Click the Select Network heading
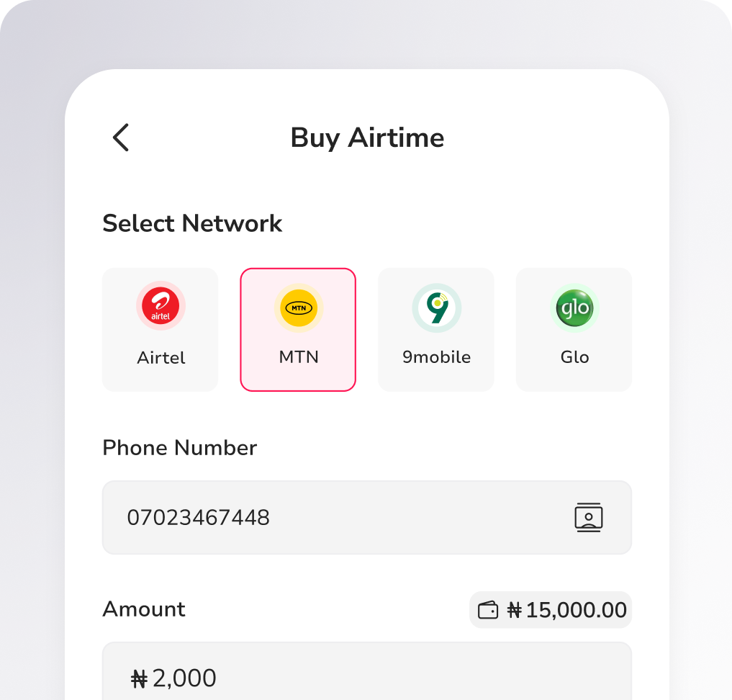 pyautogui.click(x=192, y=223)
